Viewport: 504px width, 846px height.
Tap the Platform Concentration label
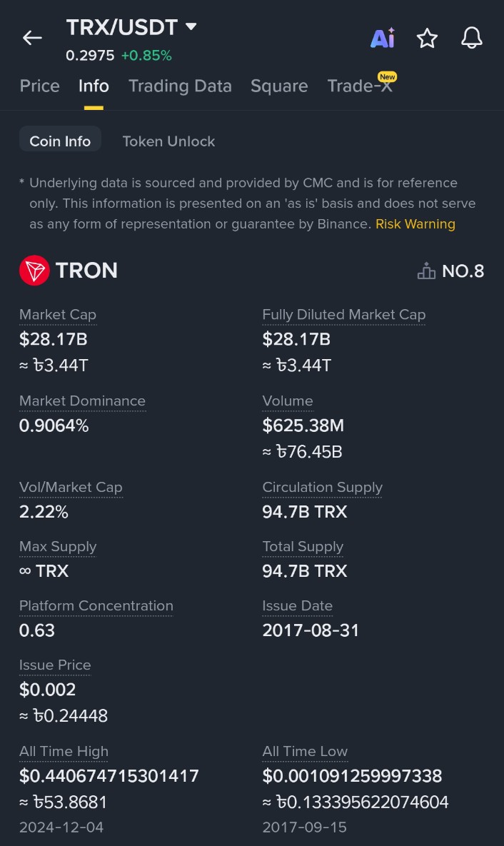click(96, 606)
